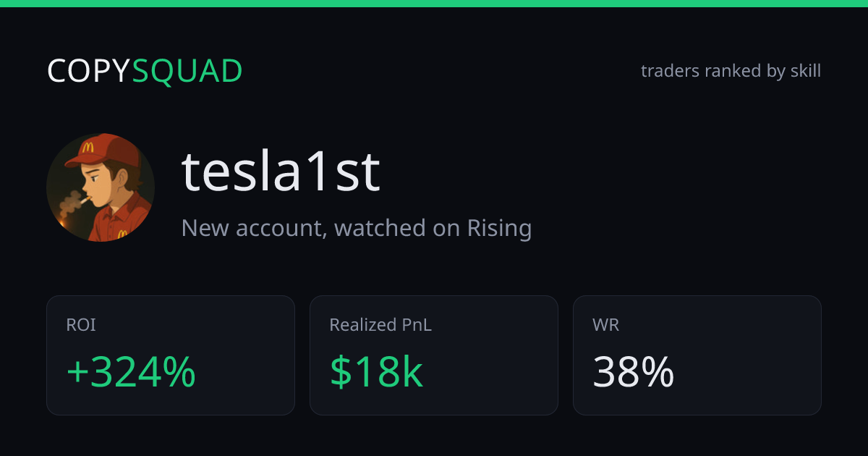Click the white COPY part of the logo
Image resolution: width=868 pixels, height=456 pixels.
click(89, 71)
